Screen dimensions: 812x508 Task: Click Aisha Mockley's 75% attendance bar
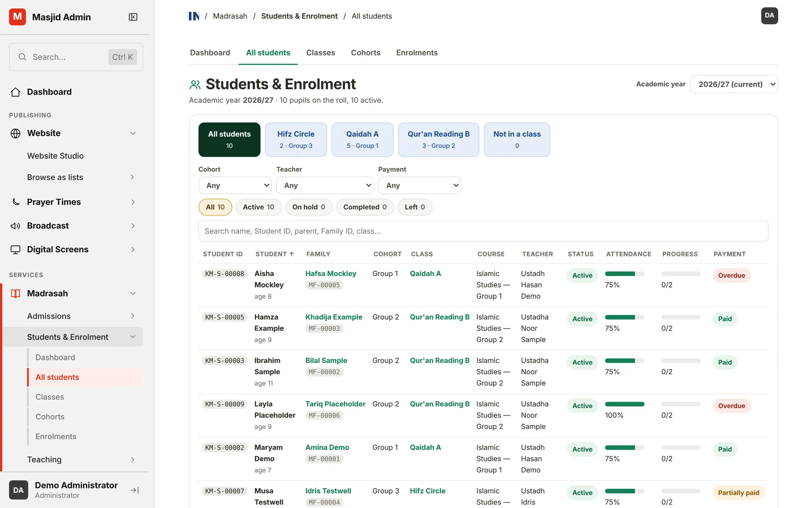click(624, 274)
